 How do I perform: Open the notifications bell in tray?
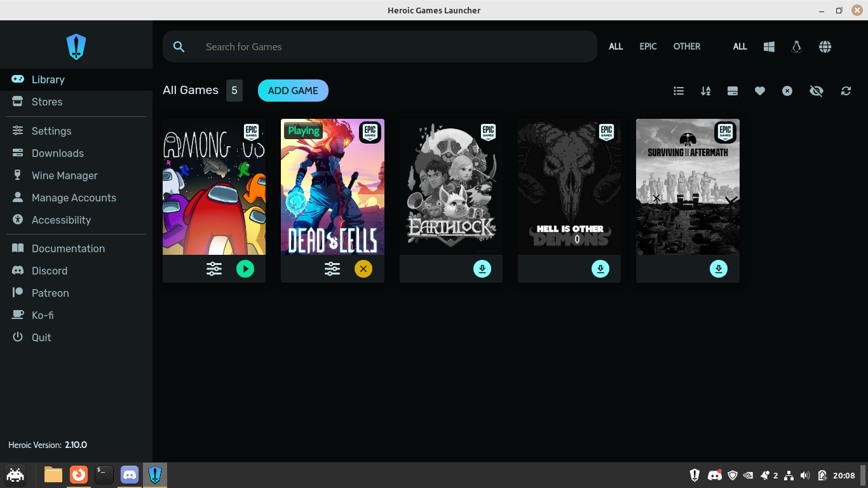(x=765, y=475)
